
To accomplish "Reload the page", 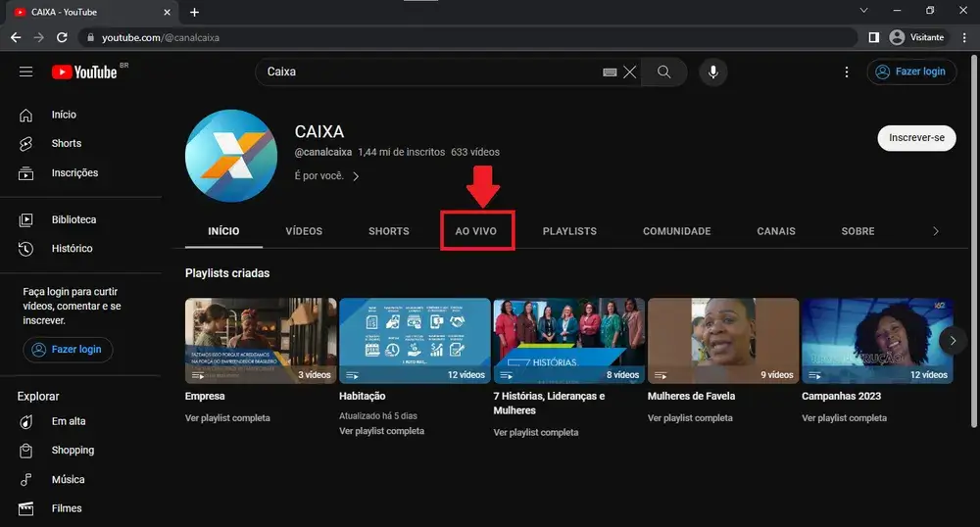I will point(62,37).
